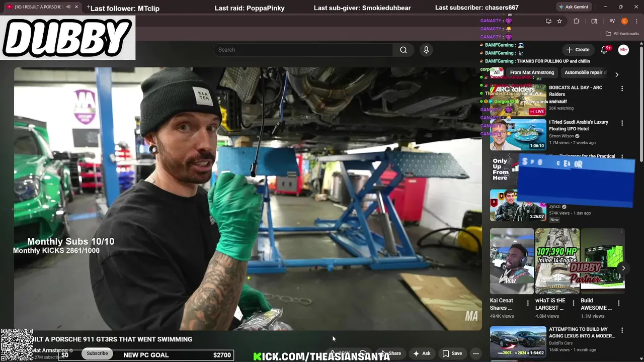Click the MA watermark on video
This screenshot has height=362, width=644.
(x=471, y=316)
